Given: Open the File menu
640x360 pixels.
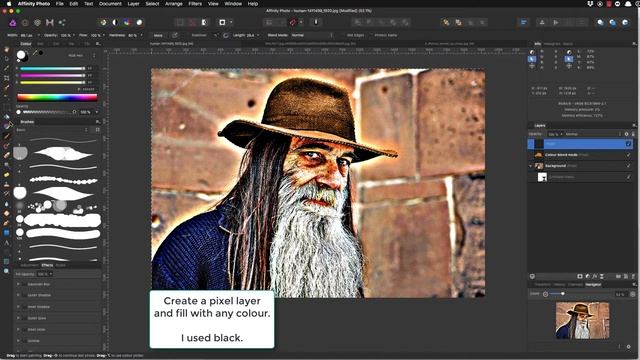Looking at the screenshot, I should coord(60,4).
